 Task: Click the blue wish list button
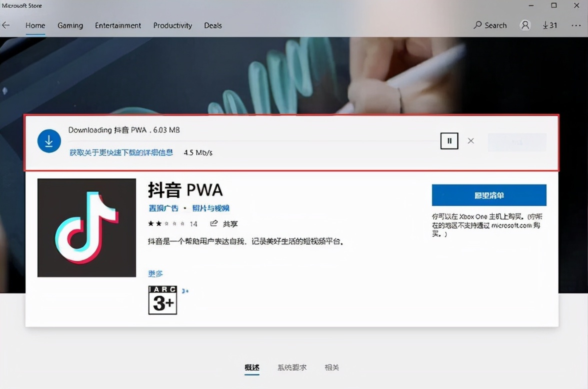tap(489, 195)
